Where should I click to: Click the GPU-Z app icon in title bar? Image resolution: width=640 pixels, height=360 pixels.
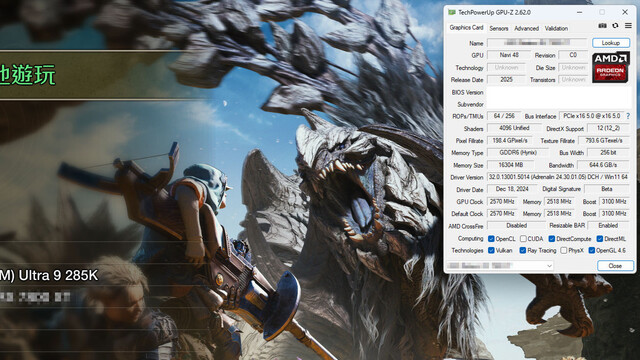click(451, 12)
